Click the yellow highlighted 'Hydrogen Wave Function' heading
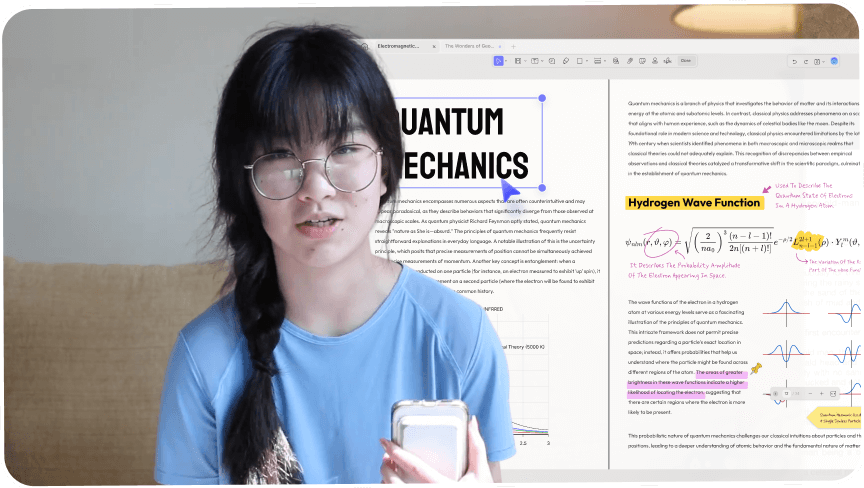The image size is (864, 488). [693, 202]
